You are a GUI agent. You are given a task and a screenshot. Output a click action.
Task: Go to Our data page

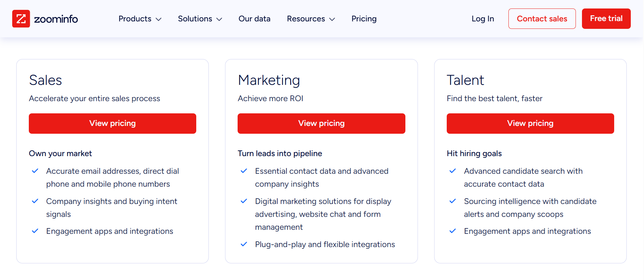tap(255, 19)
